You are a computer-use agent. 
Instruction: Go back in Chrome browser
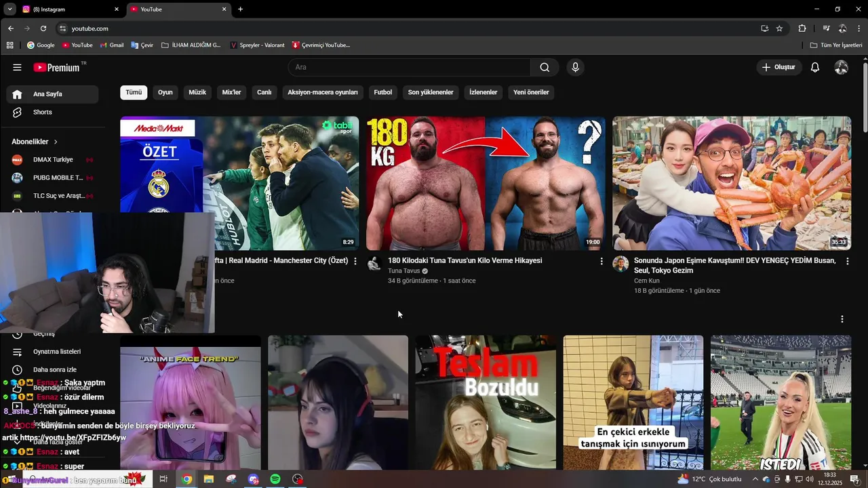pyautogui.click(x=11, y=28)
